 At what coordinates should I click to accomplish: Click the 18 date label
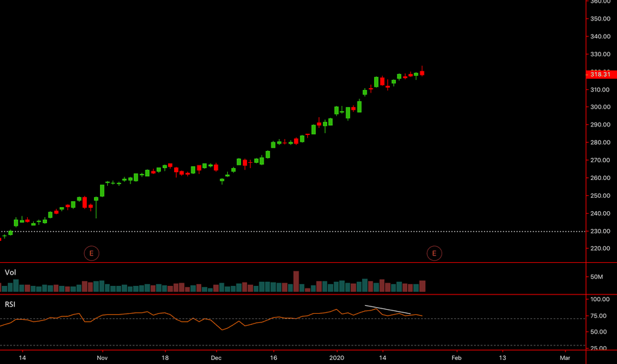click(165, 357)
